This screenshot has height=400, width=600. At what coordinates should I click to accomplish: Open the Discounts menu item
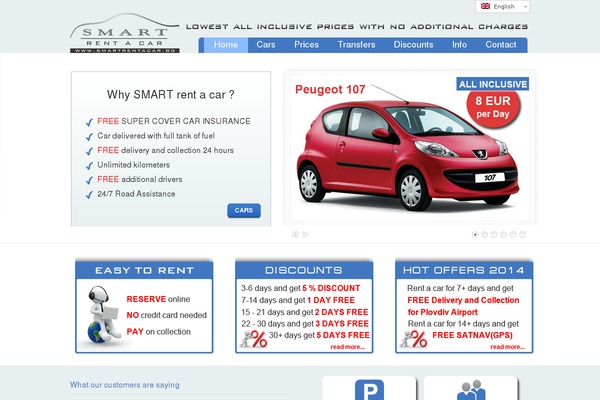pyautogui.click(x=413, y=45)
